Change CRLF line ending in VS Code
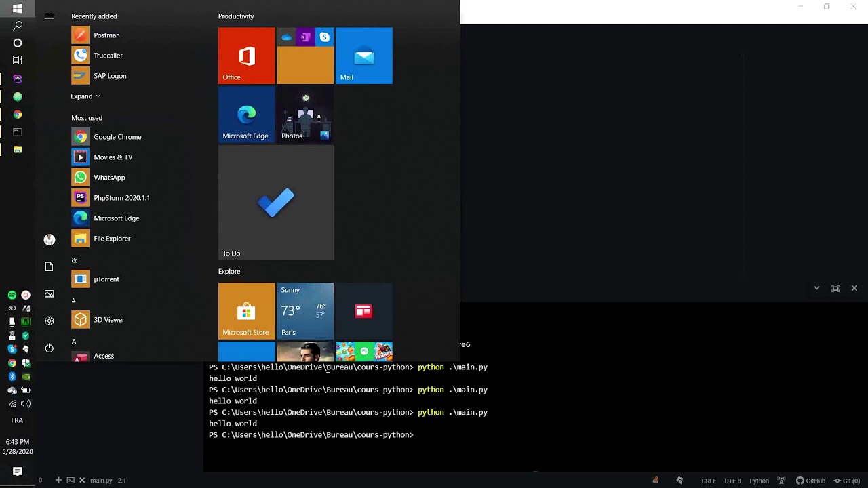The width and height of the screenshot is (868, 488). [x=709, y=481]
